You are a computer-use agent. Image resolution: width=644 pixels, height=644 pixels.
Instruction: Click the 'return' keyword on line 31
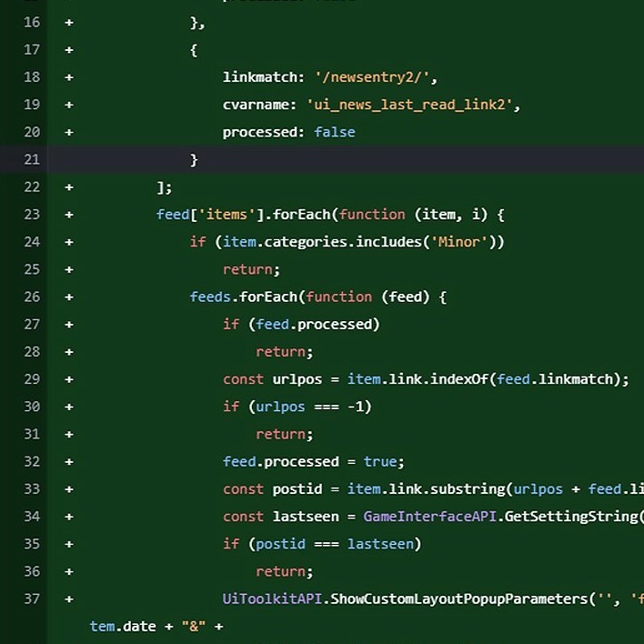point(281,434)
